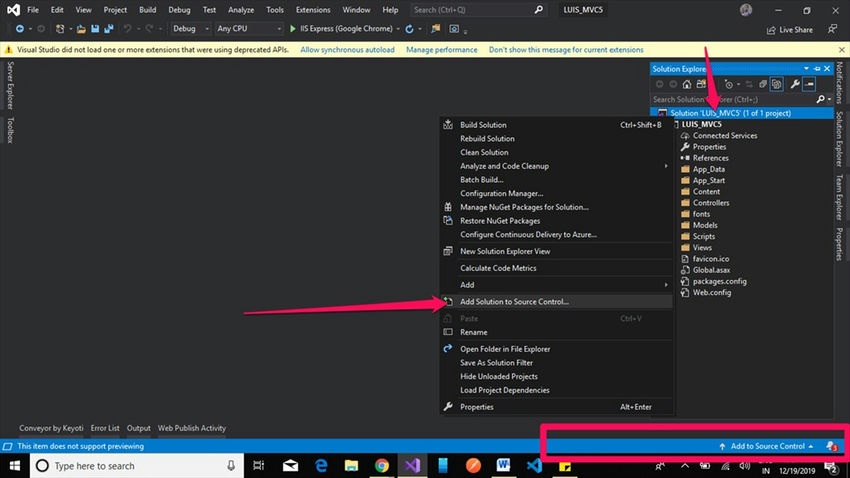Switch to the Output tab

tap(138, 428)
